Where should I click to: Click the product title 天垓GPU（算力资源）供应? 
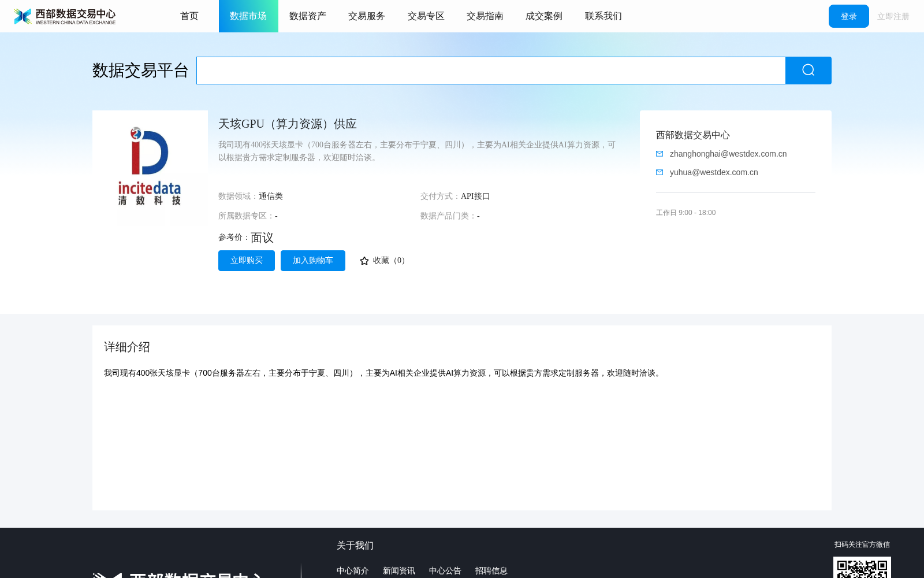coord(288,124)
